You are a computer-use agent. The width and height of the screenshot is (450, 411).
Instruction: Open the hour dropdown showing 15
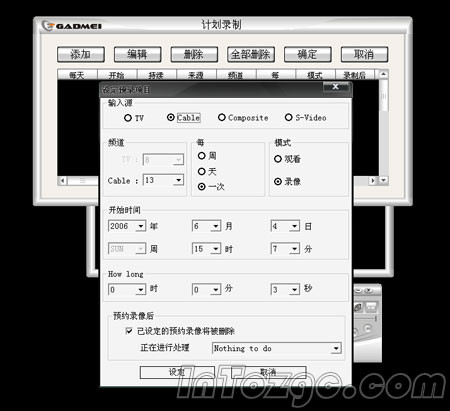point(216,249)
